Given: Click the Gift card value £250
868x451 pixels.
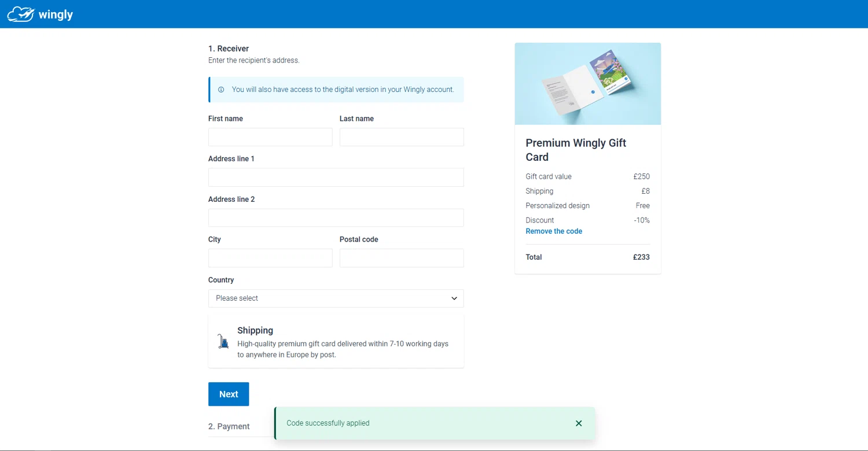Looking at the screenshot, I should click(x=642, y=176).
